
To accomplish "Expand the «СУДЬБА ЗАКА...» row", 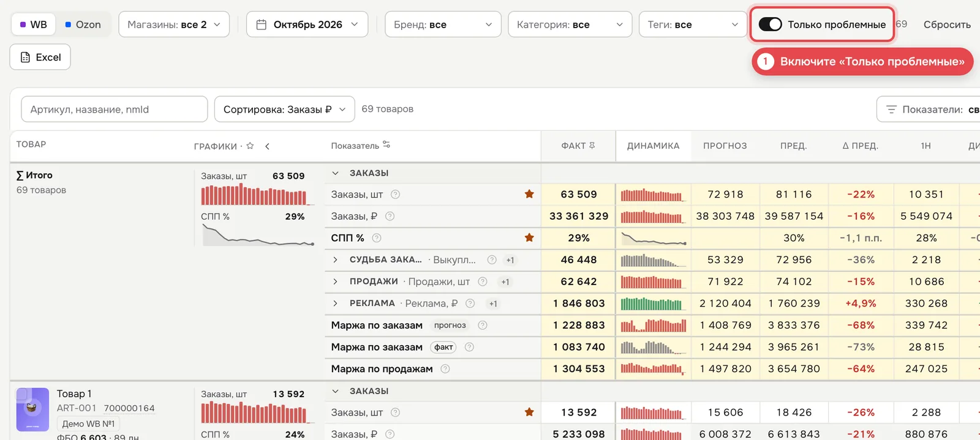I will click(335, 260).
